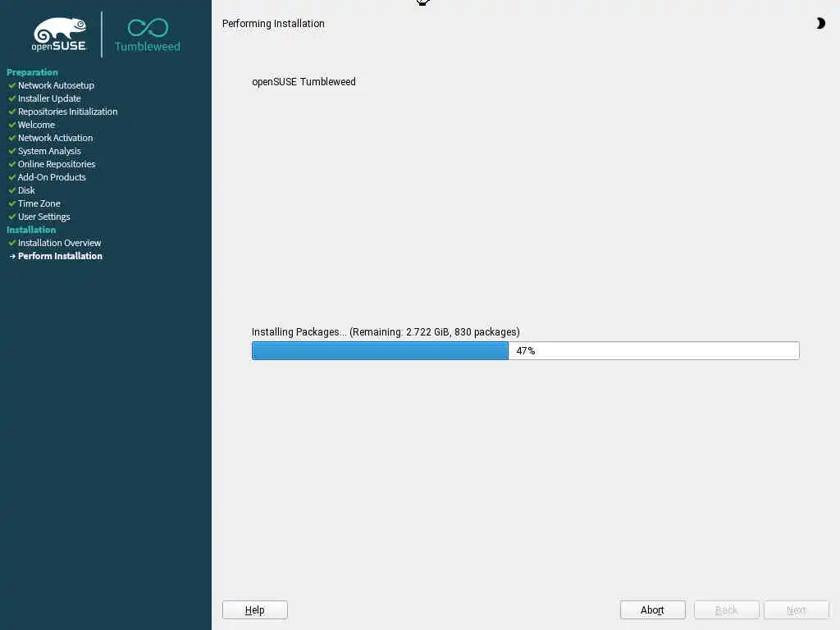This screenshot has height=630, width=840.
Task: Select Welcome step in sidebar
Action: point(36,125)
